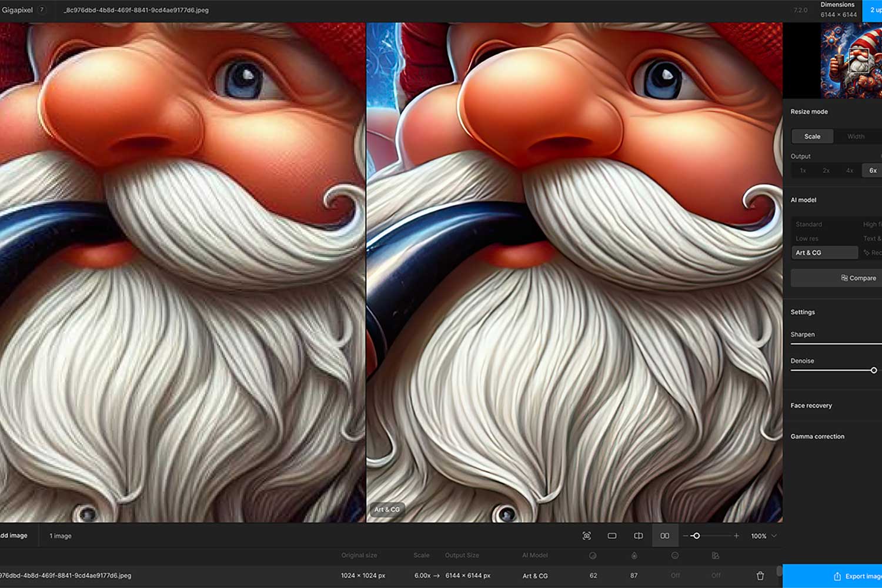Click the original image preview pane
Viewport: 882px width, 588px height.
pos(182,272)
